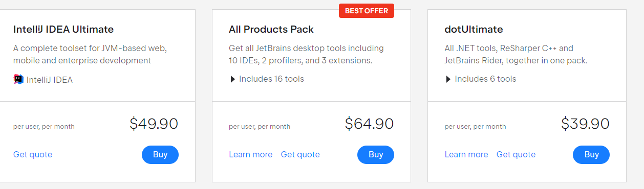Click the $49.90 price
Viewport: 644px width, 189px height.
pyautogui.click(x=154, y=124)
